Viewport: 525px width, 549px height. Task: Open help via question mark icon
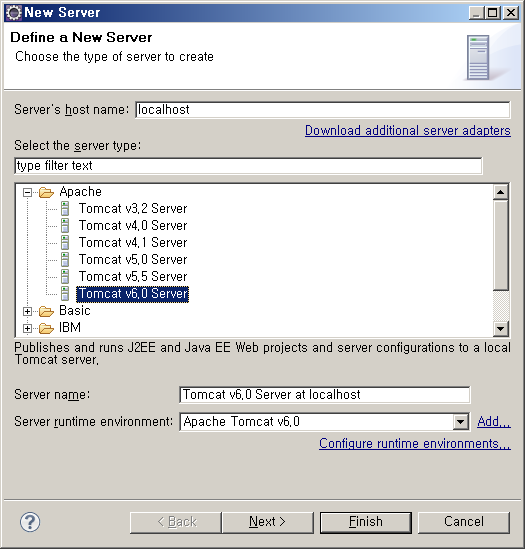30,522
